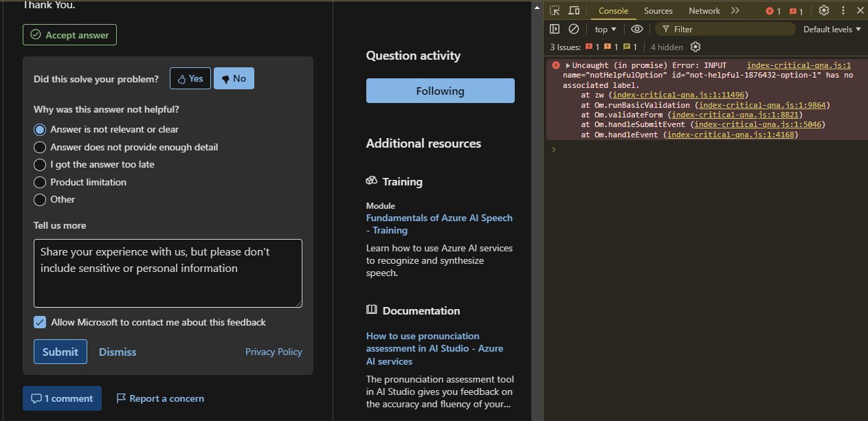
Task: Click the red error count badge in DevTools header
Action: [x=773, y=11]
